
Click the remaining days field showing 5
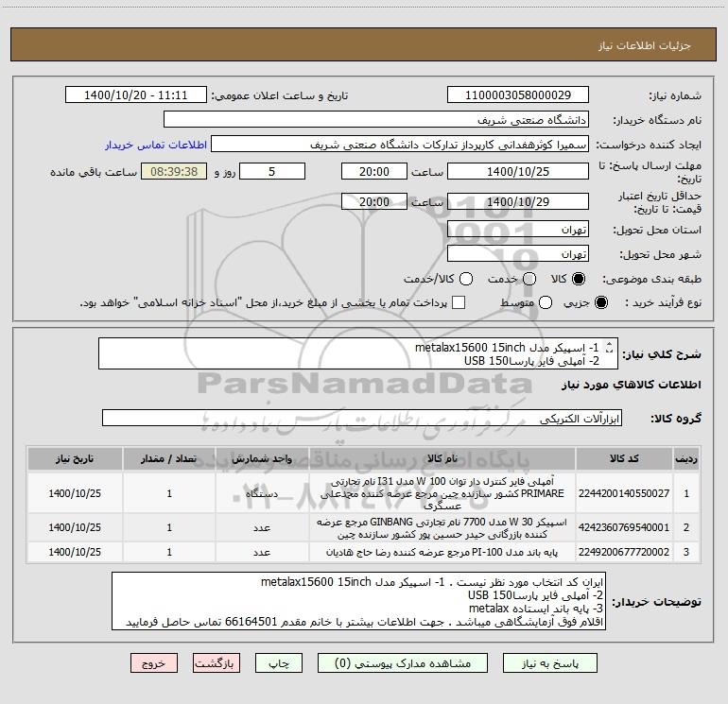click(272, 171)
